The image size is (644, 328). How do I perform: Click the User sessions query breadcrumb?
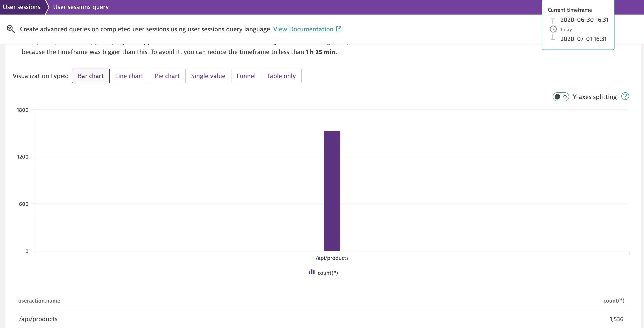(81, 7)
